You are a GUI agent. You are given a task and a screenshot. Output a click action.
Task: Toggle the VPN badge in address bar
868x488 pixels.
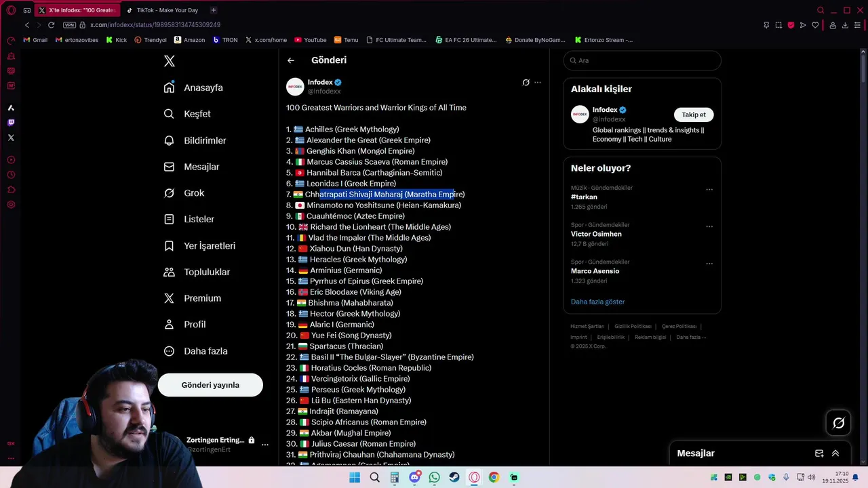[x=69, y=25]
